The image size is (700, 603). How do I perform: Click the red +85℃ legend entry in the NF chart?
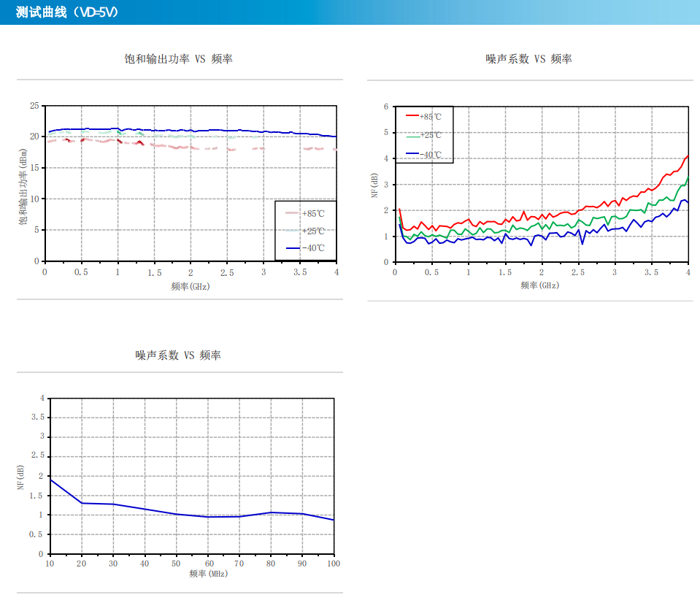tap(423, 117)
